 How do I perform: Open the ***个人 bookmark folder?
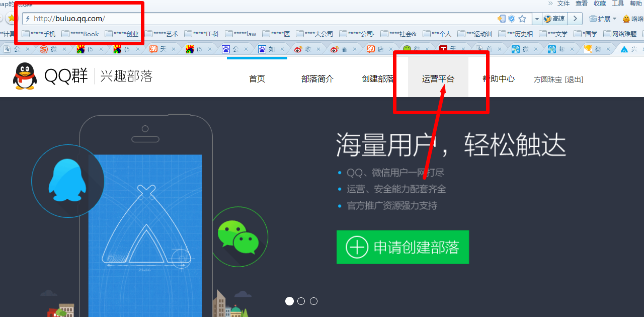coord(437,34)
